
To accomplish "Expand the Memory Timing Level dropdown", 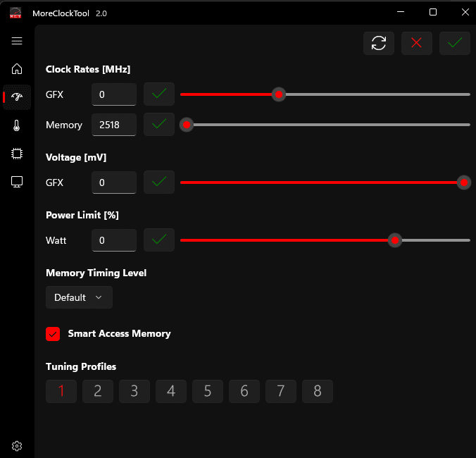I will [79, 297].
